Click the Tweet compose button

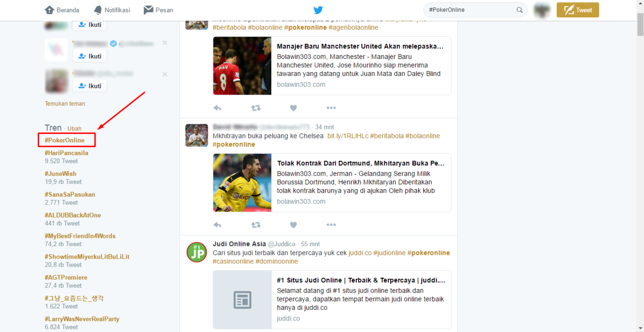click(578, 10)
